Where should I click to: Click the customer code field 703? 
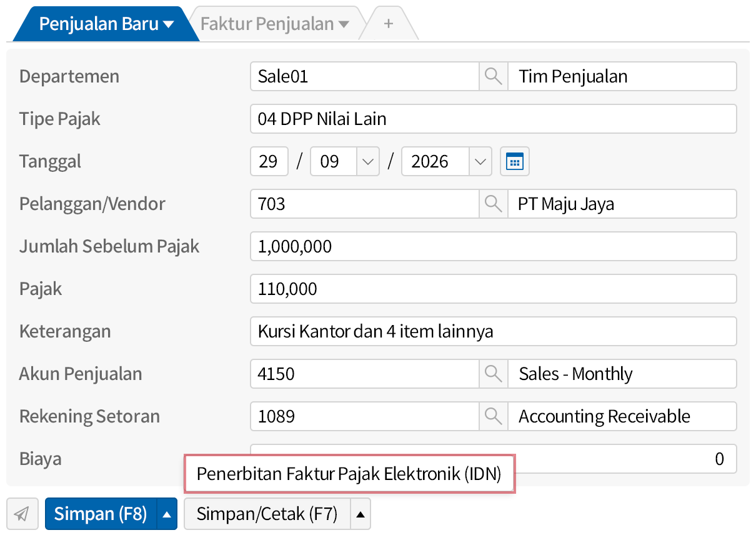click(365, 204)
